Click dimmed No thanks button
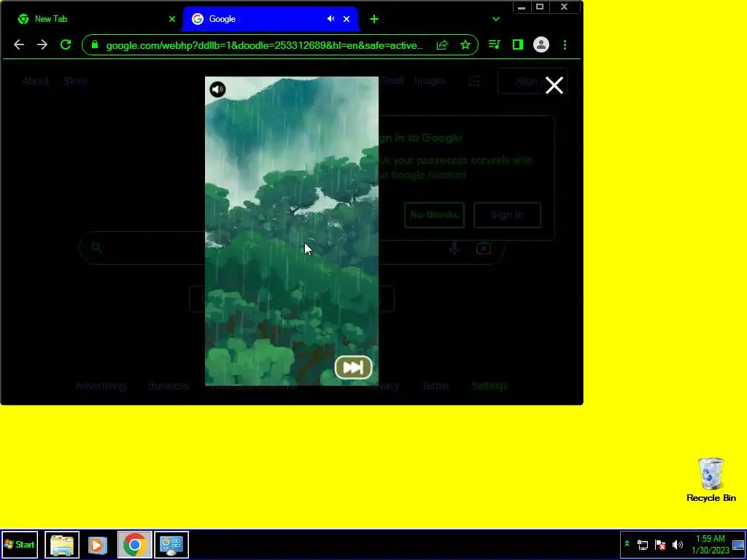The image size is (747, 560). click(x=434, y=215)
